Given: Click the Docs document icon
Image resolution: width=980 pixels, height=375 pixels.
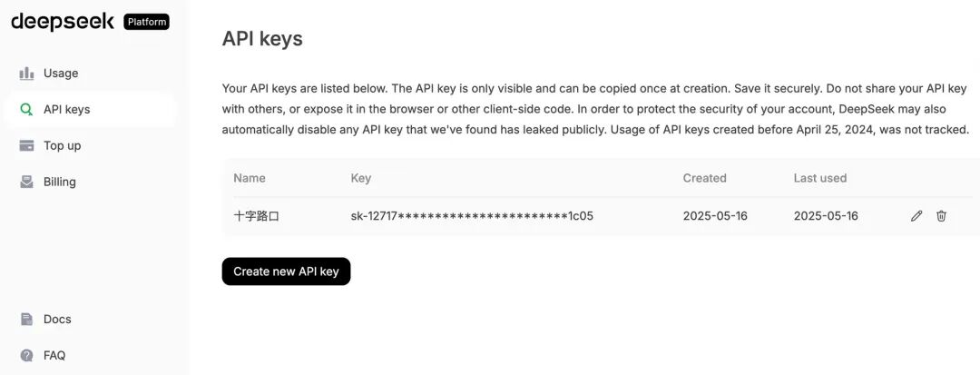Looking at the screenshot, I should pyautogui.click(x=26, y=320).
